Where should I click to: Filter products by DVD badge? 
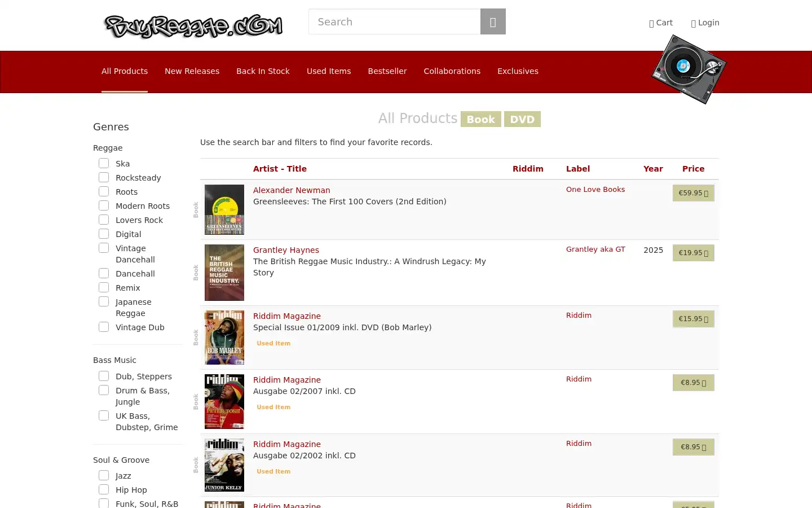point(522,119)
